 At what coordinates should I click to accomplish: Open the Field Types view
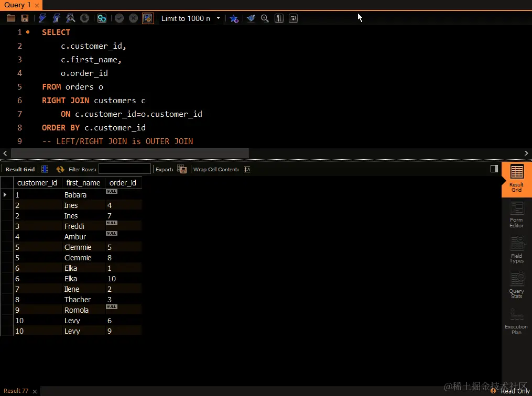pos(516,250)
